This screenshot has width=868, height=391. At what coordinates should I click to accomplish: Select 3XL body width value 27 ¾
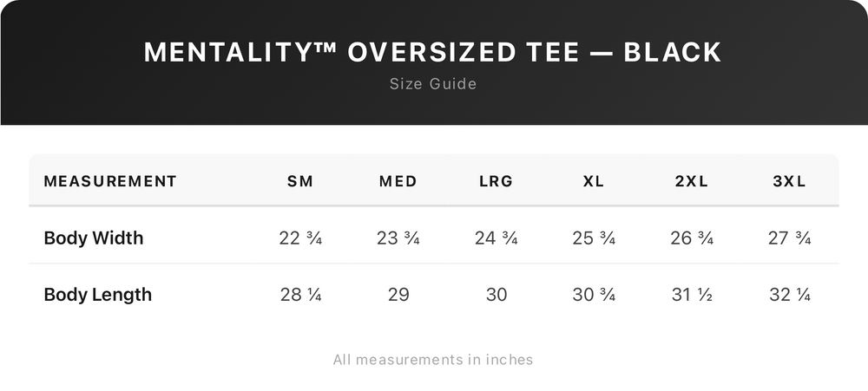(x=790, y=238)
